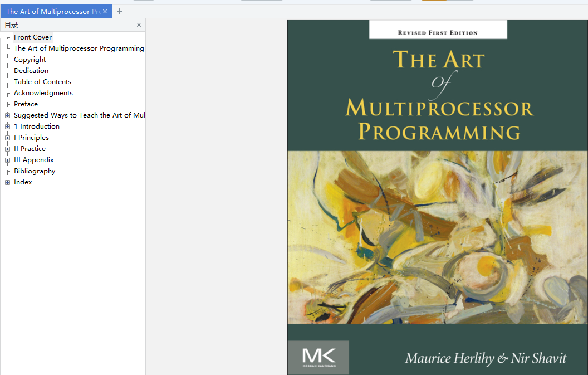Go to 1 Introduction bookmark
The width and height of the screenshot is (588, 375).
(37, 126)
